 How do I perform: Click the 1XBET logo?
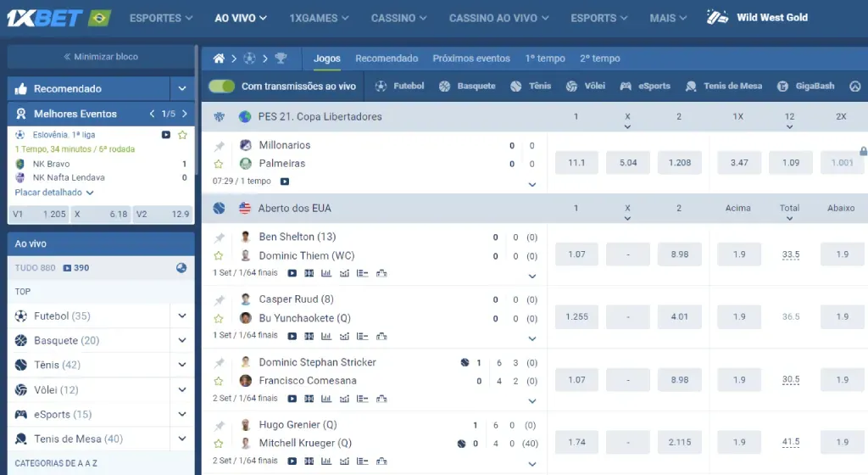[x=45, y=19]
